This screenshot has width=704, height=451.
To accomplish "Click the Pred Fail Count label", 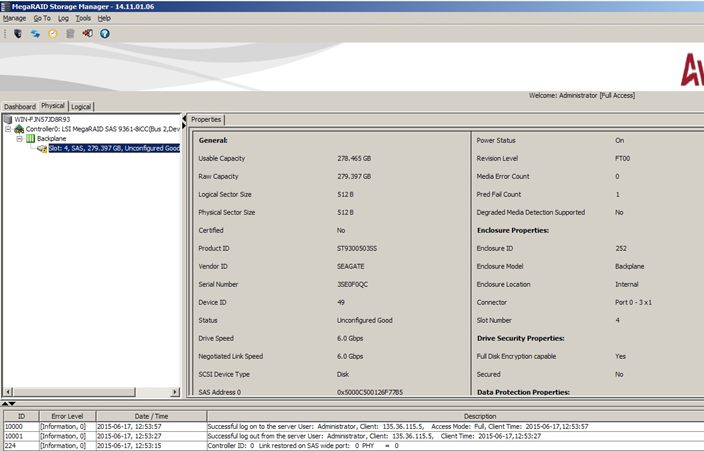I will point(499,195).
